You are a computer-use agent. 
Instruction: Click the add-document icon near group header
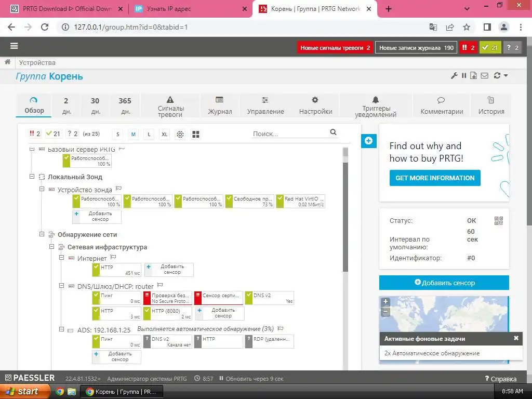(x=473, y=75)
